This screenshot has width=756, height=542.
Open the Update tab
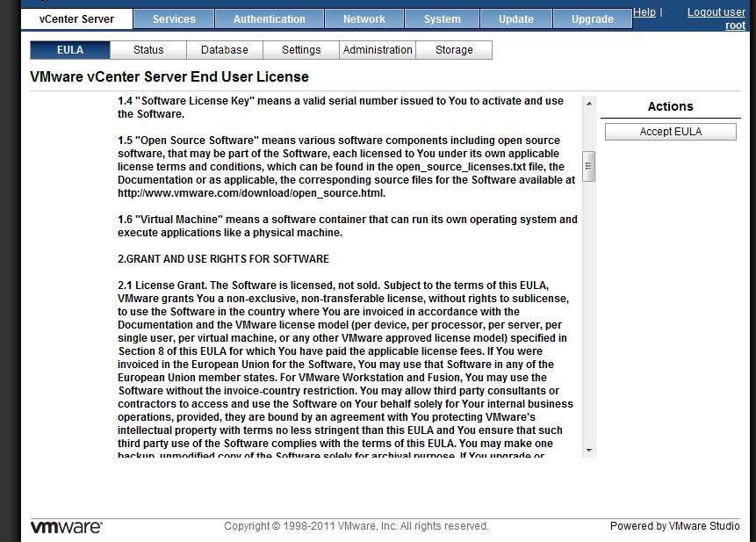tap(516, 19)
